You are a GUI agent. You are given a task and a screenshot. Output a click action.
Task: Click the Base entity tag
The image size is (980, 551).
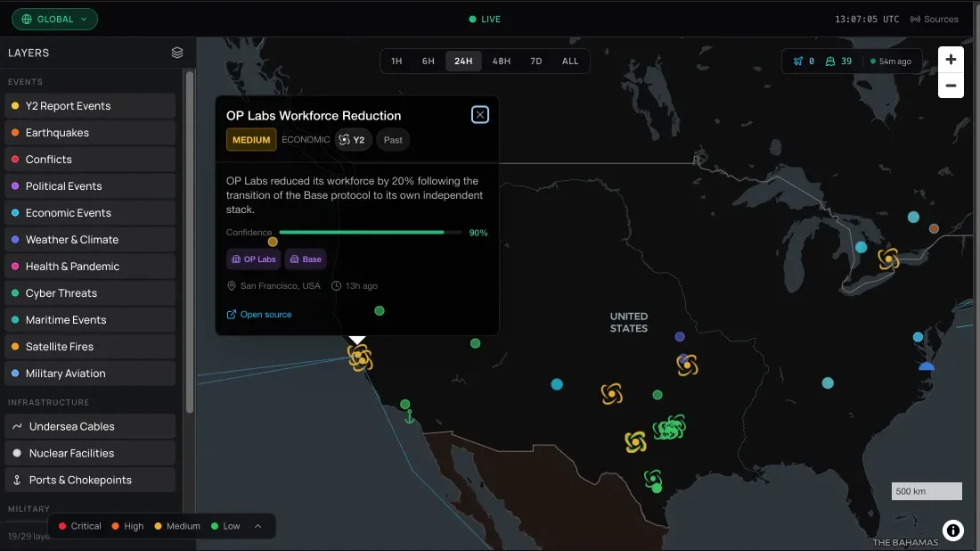click(x=306, y=259)
